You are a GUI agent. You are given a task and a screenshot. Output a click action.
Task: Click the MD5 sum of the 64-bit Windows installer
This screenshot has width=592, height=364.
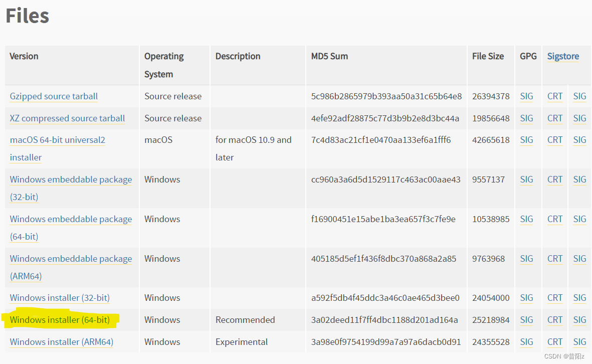(384, 320)
